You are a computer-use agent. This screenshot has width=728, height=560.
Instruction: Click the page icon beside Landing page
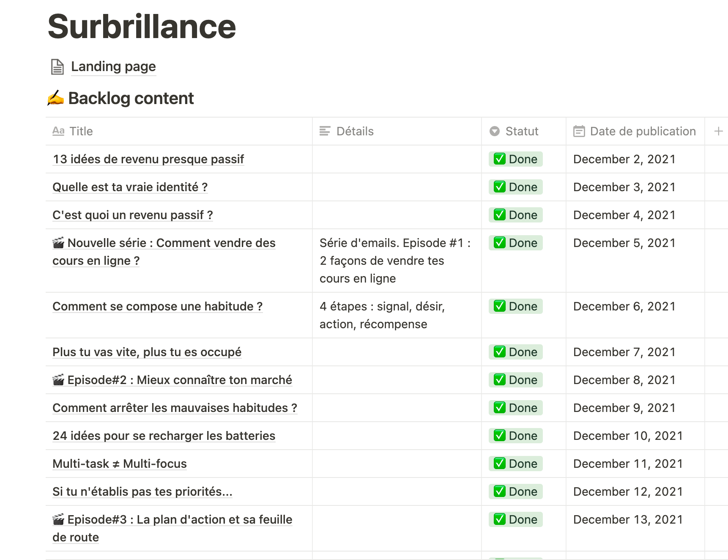(57, 67)
